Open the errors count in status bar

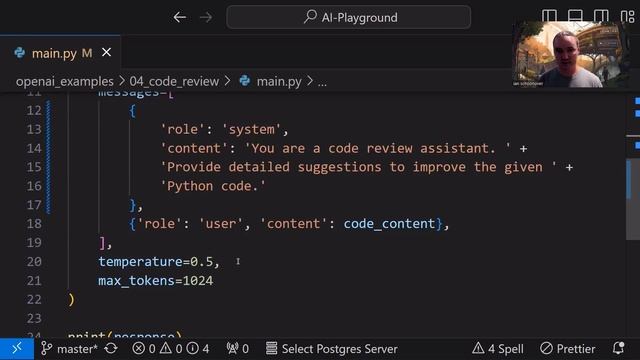coord(144,349)
